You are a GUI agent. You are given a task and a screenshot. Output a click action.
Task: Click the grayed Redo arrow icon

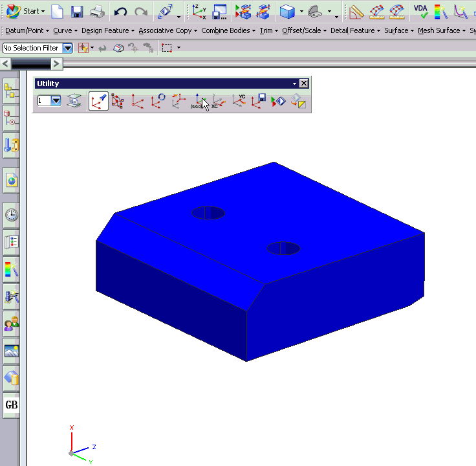(141, 12)
